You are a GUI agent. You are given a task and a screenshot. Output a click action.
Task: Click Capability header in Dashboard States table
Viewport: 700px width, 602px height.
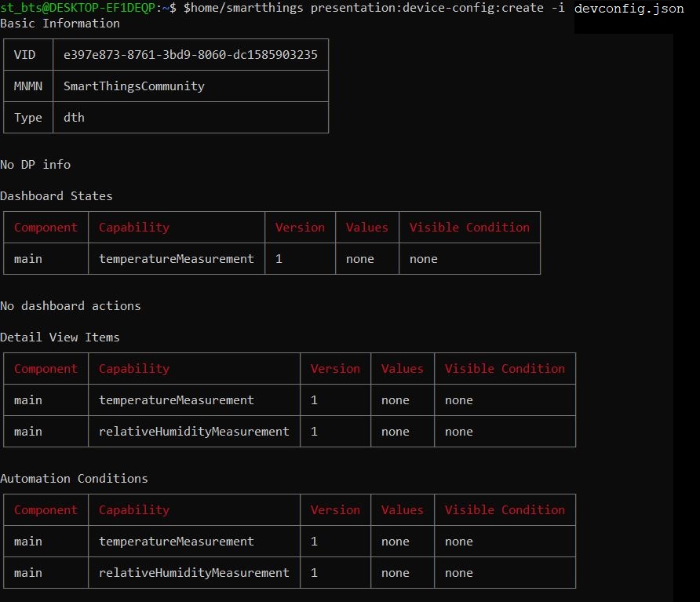[134, 228]
